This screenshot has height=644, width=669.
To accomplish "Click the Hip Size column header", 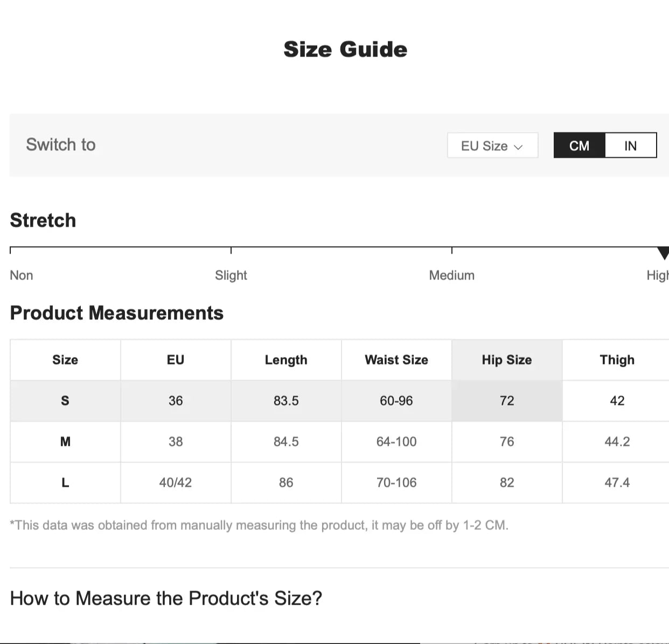I will coord(506,360).
